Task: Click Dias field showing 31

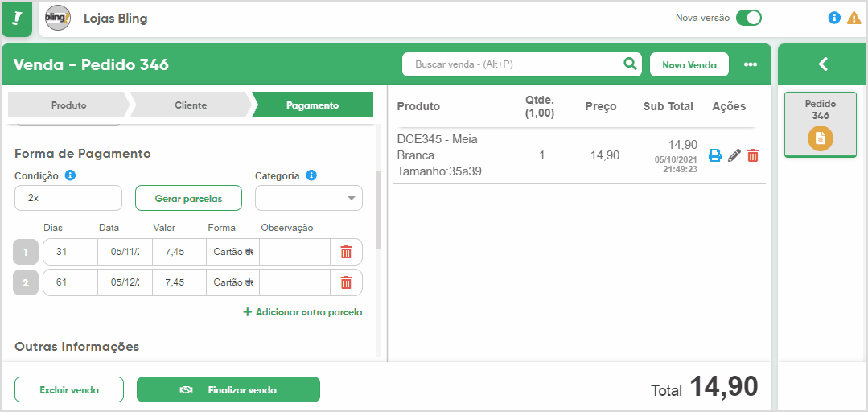Action: point(70,252)
